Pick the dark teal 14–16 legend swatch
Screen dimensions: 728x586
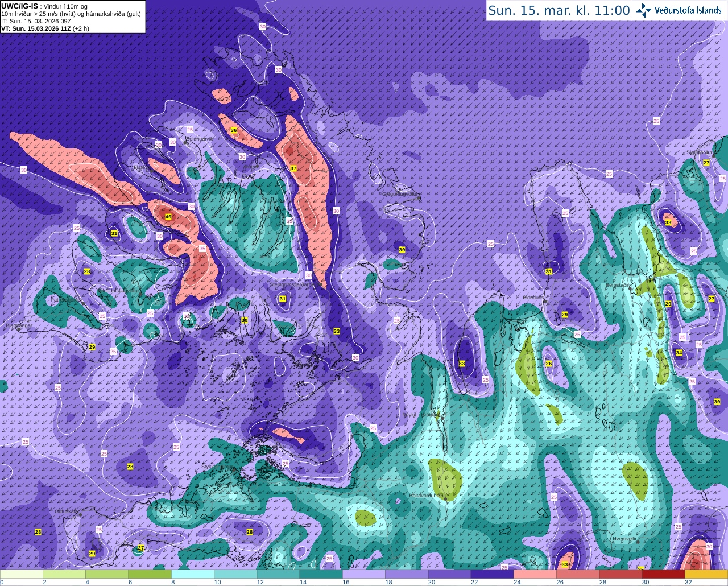pyautogui.click(x=321, y=573)
